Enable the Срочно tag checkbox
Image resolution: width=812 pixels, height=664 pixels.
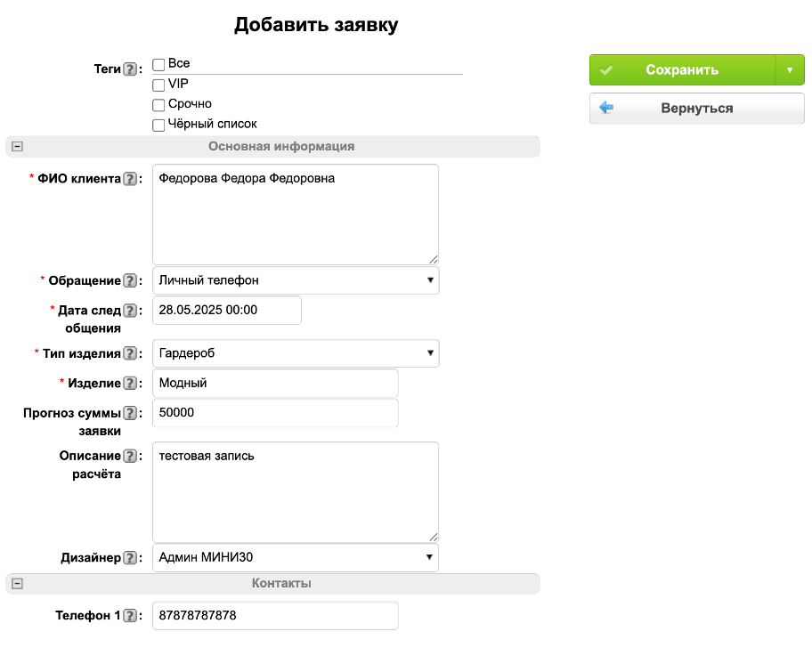[x=158, y=105]
